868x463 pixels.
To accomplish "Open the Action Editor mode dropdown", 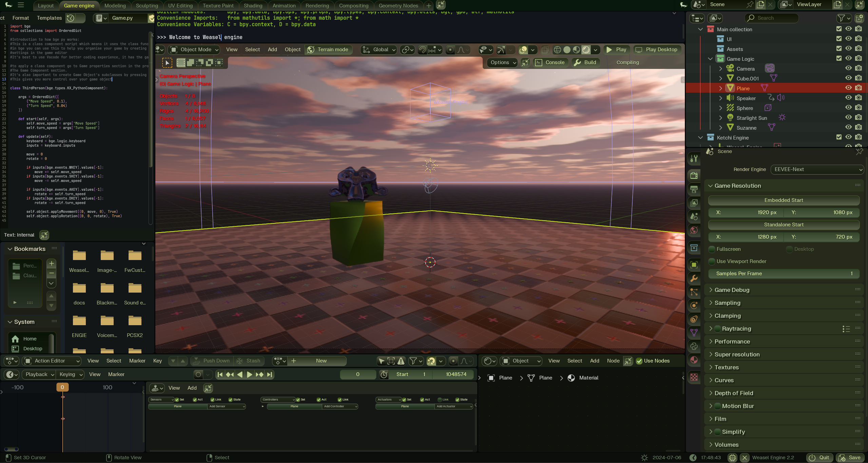I will [x=52, y=361].
